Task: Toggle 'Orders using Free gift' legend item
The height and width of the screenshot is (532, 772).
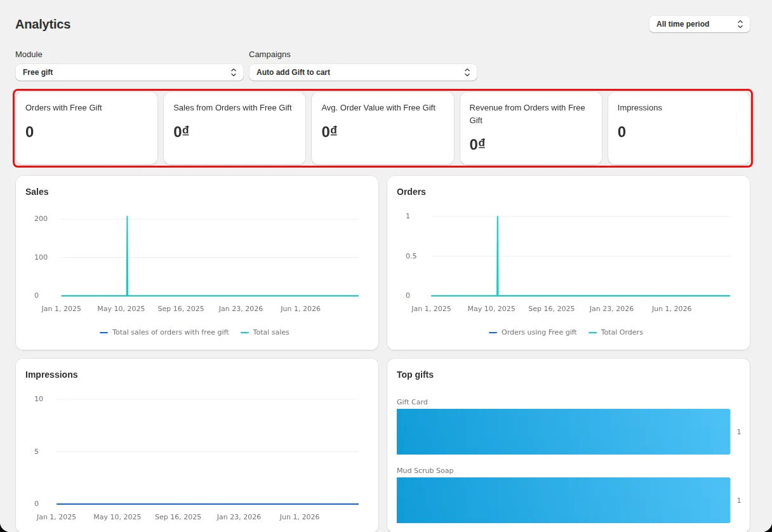Action: pos(533,332)
